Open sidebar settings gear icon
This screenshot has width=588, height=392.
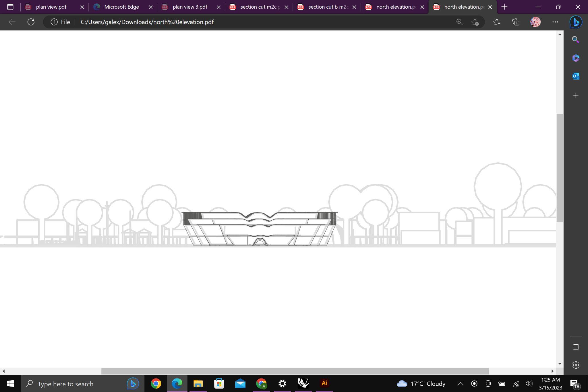coord(576,365)
